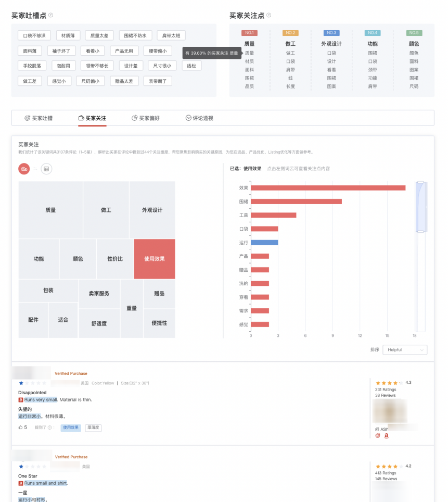Click the blue 运行 bar in the chart
Image resolution: width=448 pixels, height=502 pixels.
264,242
